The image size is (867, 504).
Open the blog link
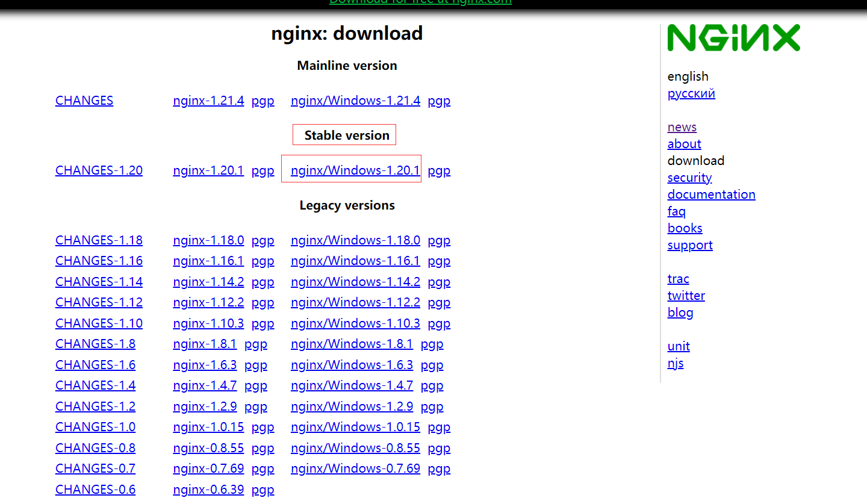click(680, 313)
